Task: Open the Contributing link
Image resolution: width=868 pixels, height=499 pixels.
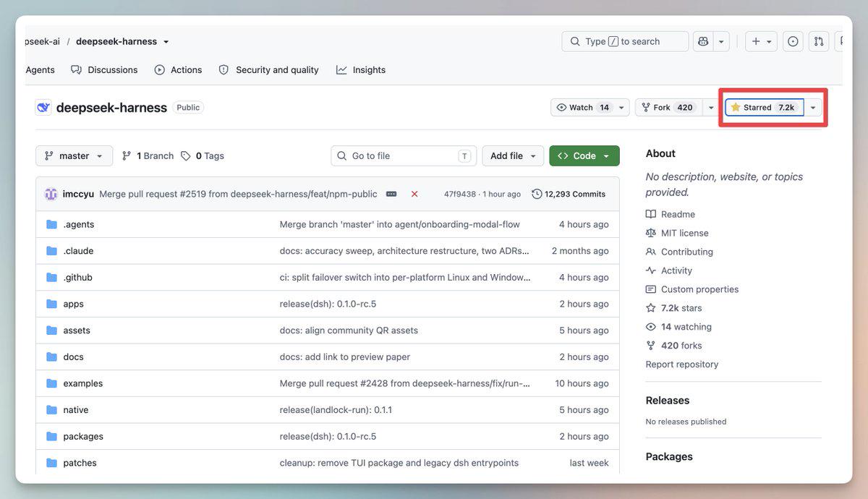Action: pyautogui.click(x=687, y=252)
